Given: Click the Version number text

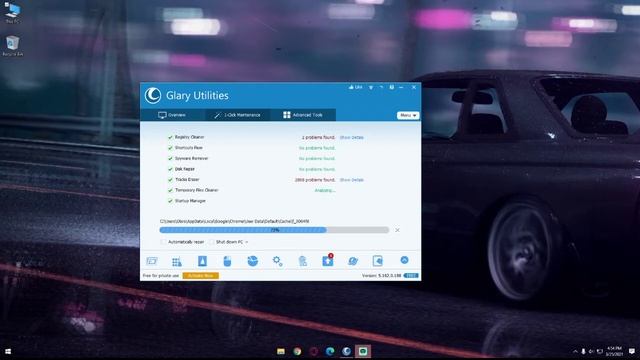Looking at the screenshot, I should click(381, 276).
